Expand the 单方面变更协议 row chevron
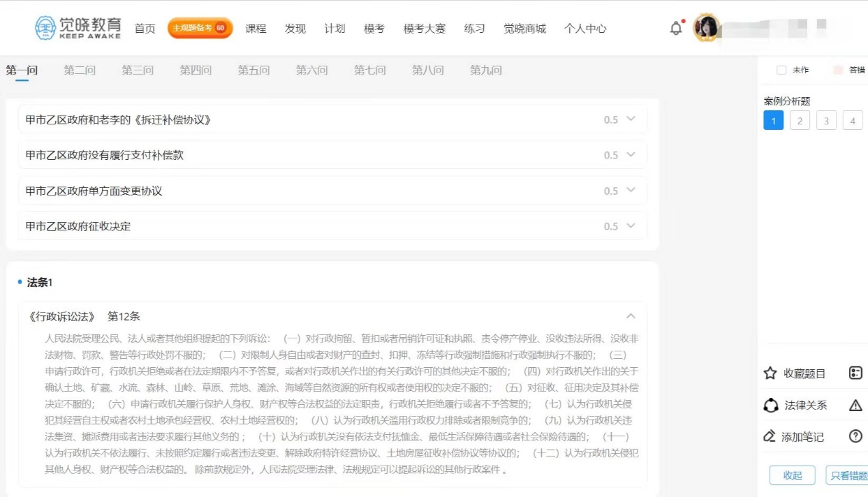 (x=631, y=190)
